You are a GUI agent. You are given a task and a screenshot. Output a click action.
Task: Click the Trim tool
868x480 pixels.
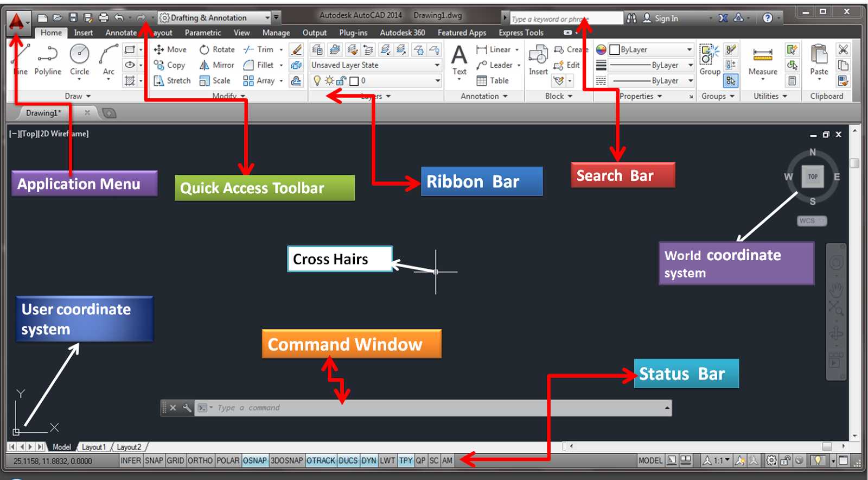pyautogui.click(x=259, y=49)
